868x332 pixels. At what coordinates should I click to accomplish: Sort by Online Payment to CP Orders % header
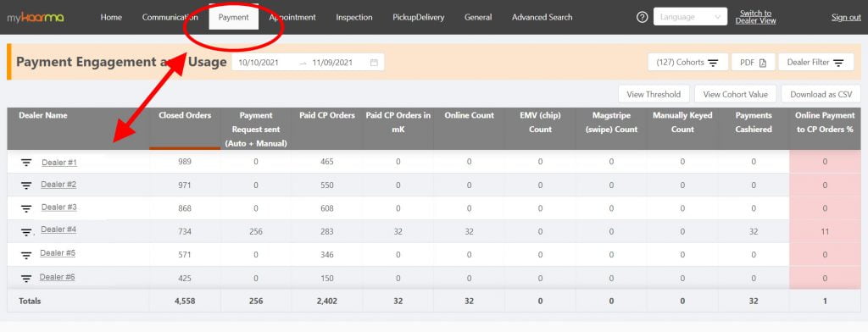tap(825, 129)
